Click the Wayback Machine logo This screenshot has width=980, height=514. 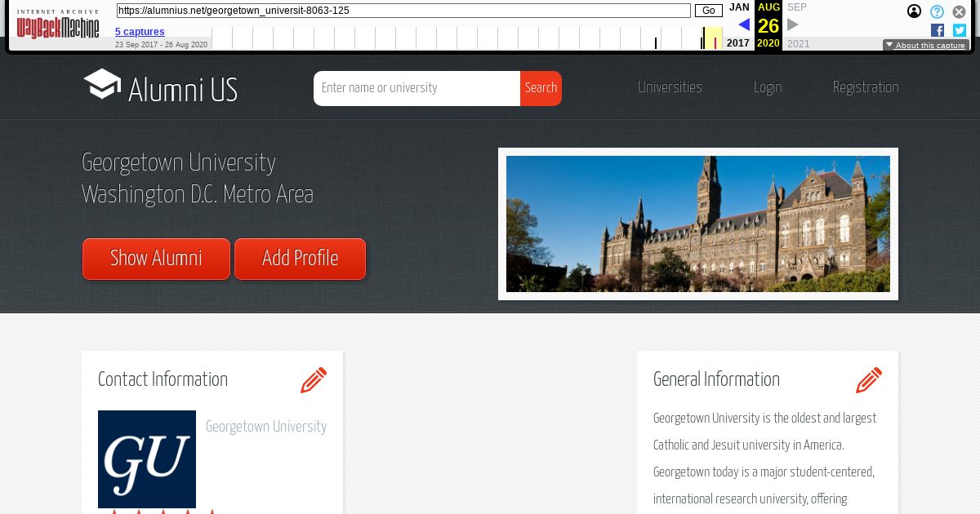(x=58, y=24)
